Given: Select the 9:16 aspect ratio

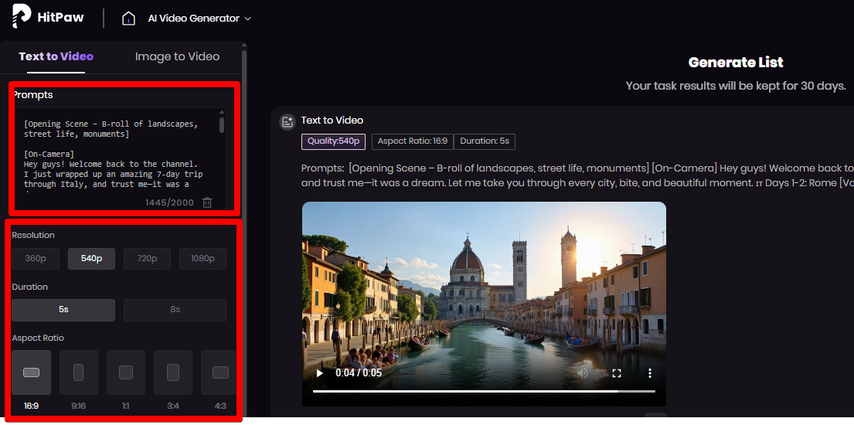Looking at the screenshot, I should (78, 372).
